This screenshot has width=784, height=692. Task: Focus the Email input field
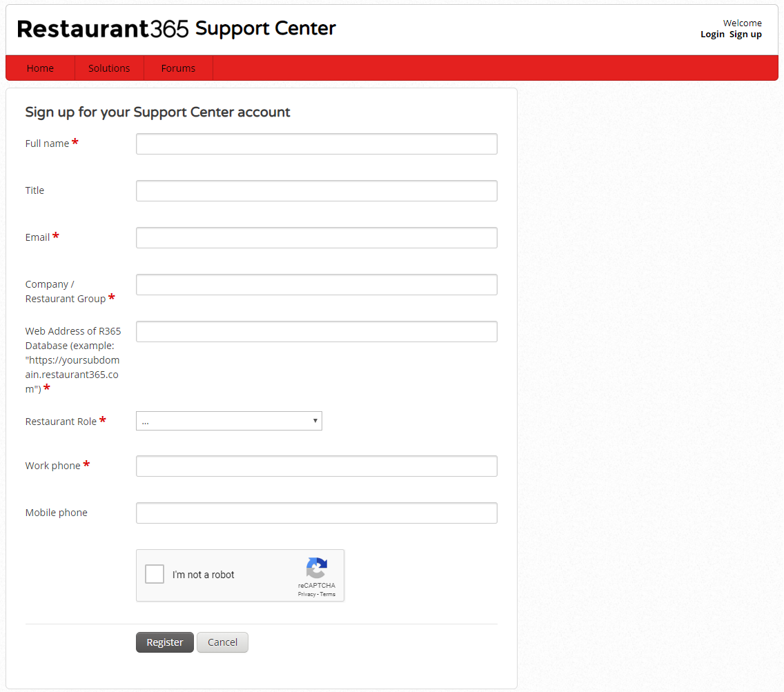(317, 238)
